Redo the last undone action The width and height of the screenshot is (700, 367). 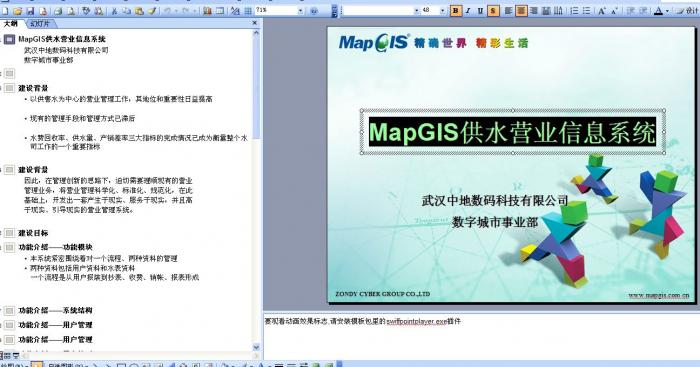[186, 11]
